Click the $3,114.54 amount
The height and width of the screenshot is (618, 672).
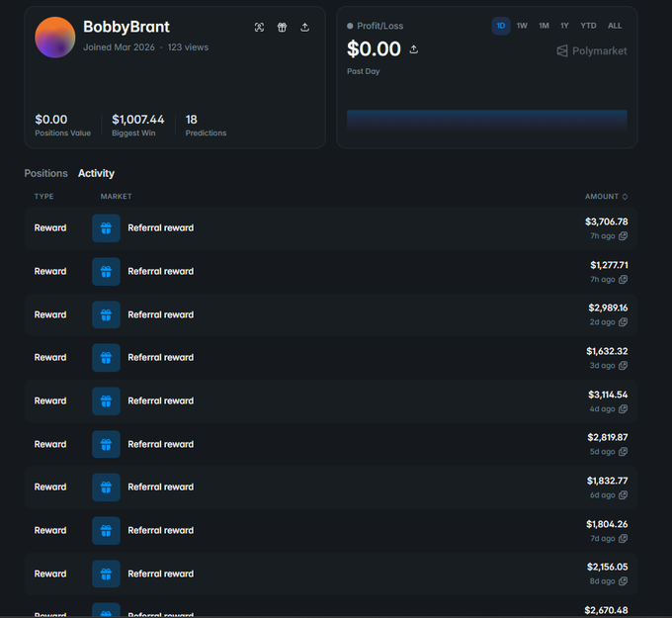click(608, 395)
